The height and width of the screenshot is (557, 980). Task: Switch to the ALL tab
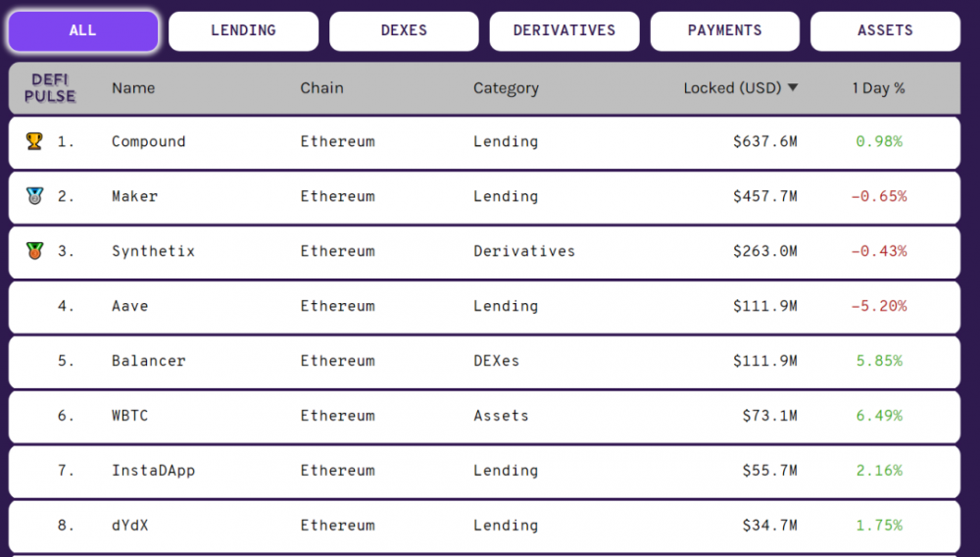(x=83, y=30)
